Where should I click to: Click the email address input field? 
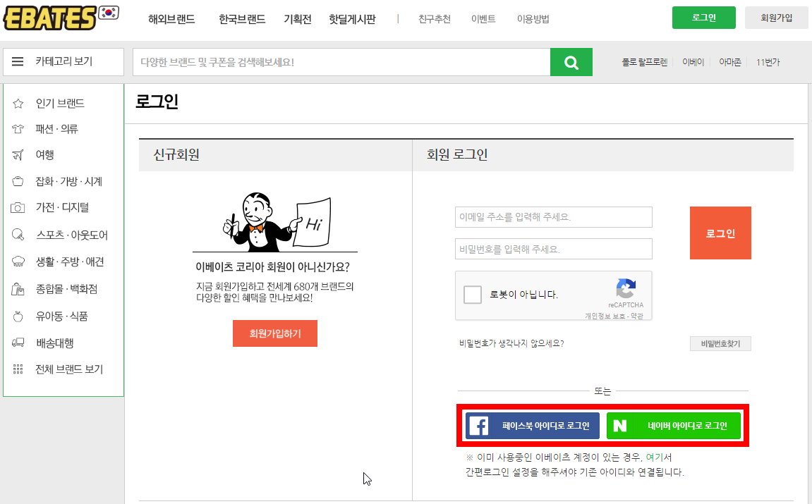coord(554,217)
